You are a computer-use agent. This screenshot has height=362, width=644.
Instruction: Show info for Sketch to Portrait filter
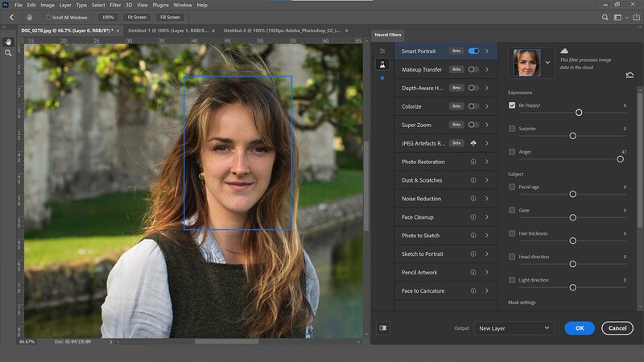[473, 254]
